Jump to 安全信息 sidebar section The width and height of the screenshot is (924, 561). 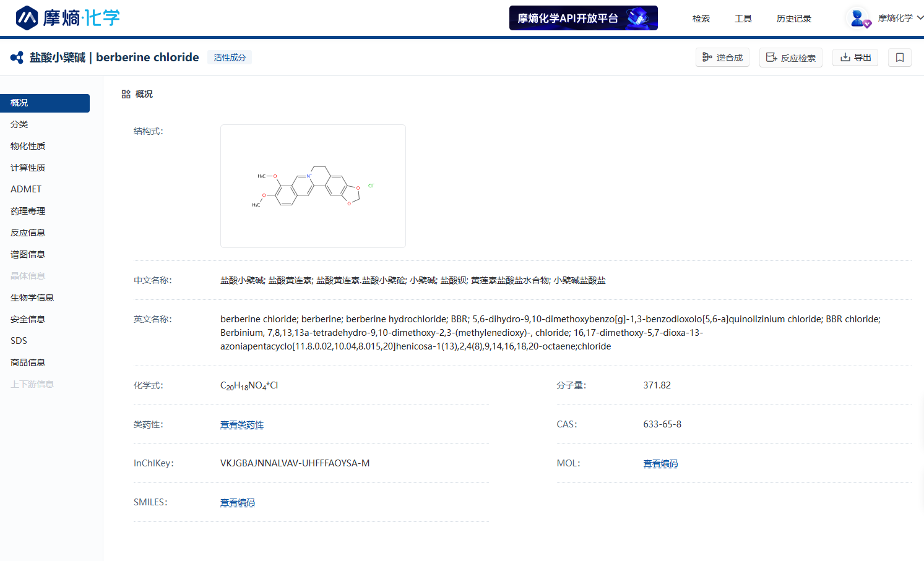[28, 319]
